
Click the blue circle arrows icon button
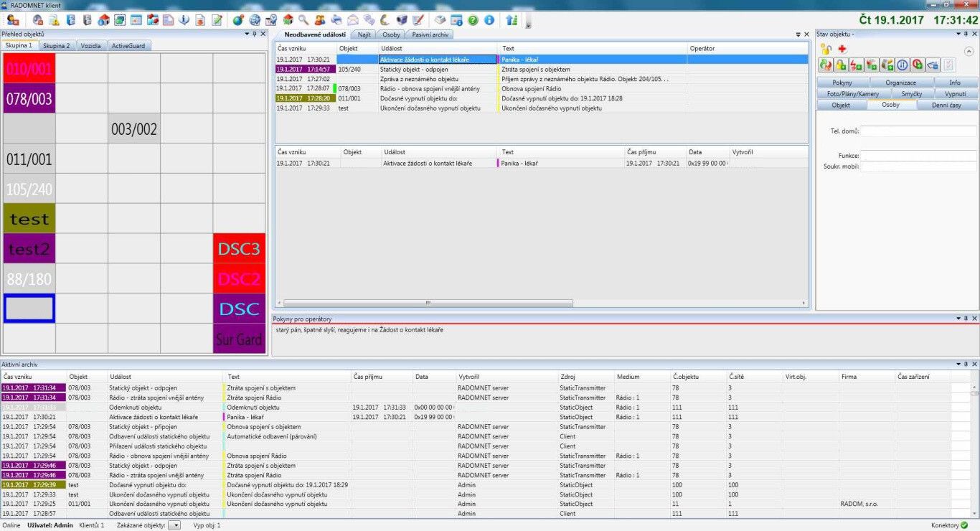(x=903, y=65)
